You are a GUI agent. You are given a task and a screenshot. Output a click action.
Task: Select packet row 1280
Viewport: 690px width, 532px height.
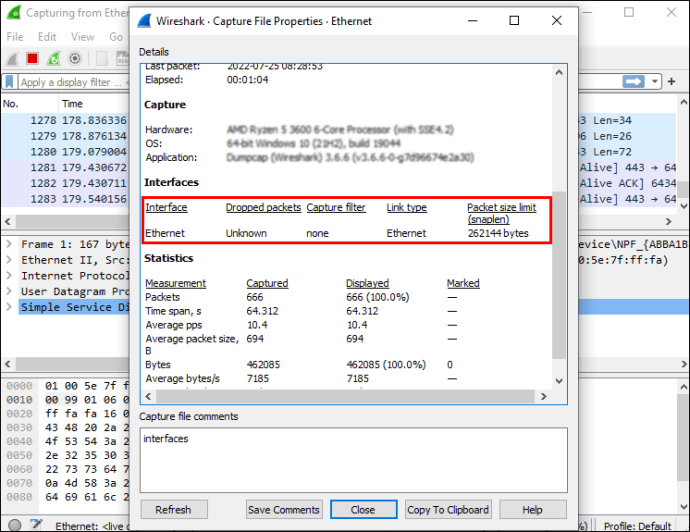[66, 152]
